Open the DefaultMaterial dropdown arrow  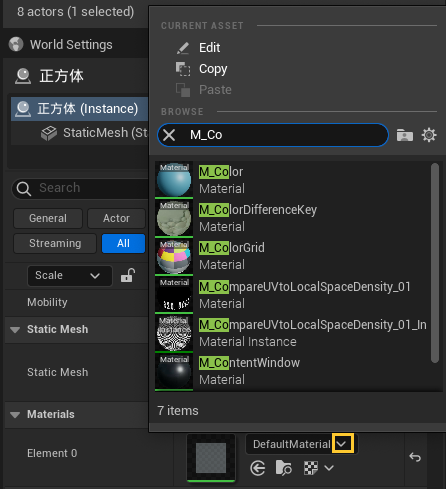[x=342, y=444]
